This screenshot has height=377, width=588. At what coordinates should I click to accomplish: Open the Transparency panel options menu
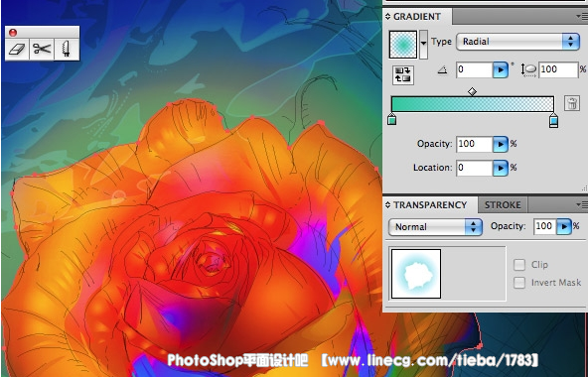click(x=582, y=204)
